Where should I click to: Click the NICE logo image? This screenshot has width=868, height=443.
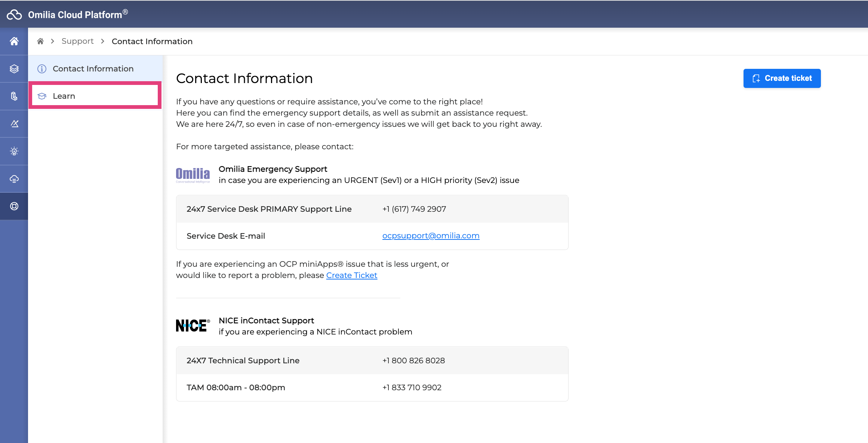[x=193, y=326]
